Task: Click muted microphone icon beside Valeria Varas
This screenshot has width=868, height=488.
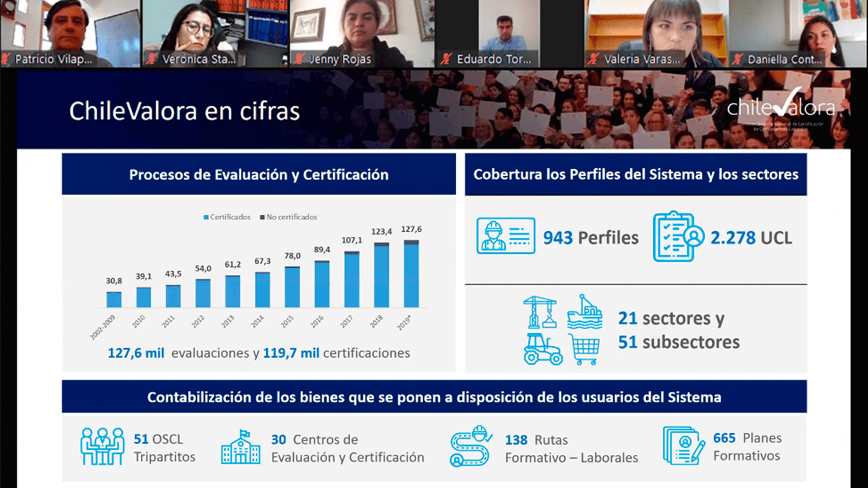Action: pos(593,59)
